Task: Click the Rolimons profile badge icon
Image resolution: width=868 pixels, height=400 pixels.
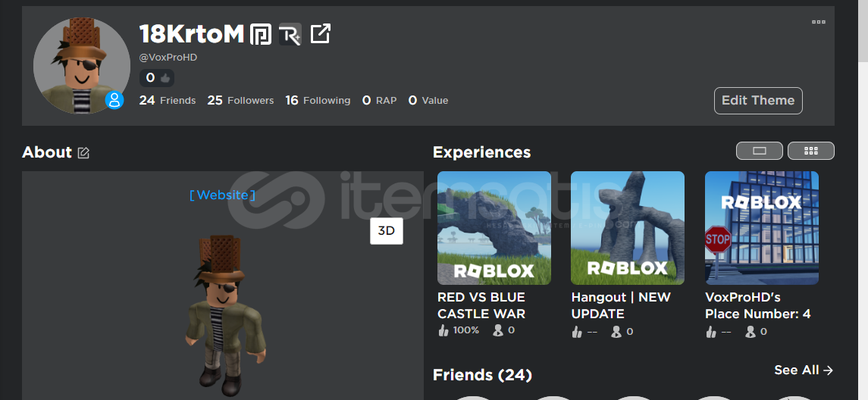Action: [x=261, y=34]
